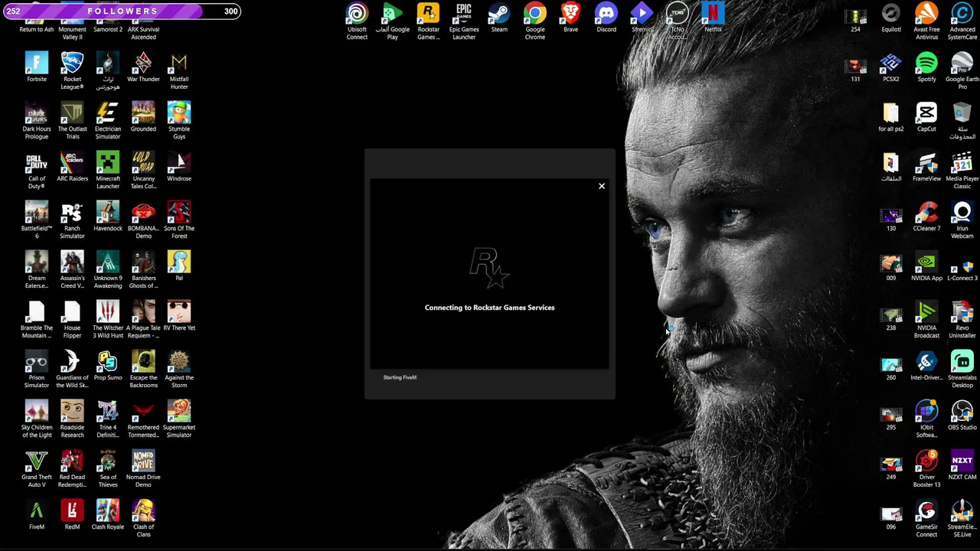
Task: Open the RedM desktop shortcut
Action: pyautogui.click(x=72, y=515)
